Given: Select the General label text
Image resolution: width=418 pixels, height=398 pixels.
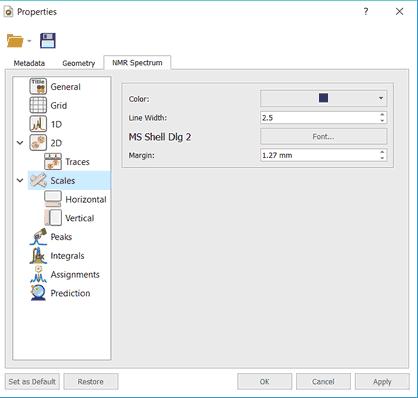Looking at the screenshot, I should [x=66, y=87].
